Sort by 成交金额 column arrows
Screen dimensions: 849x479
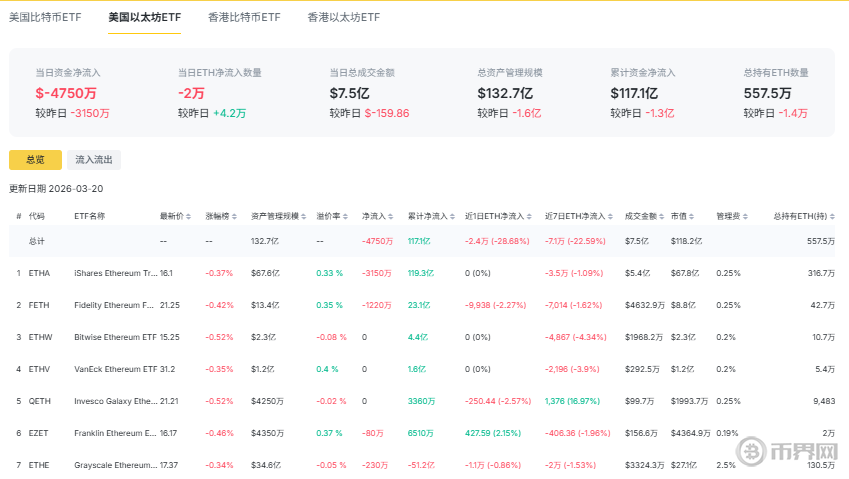coord(661,216)
